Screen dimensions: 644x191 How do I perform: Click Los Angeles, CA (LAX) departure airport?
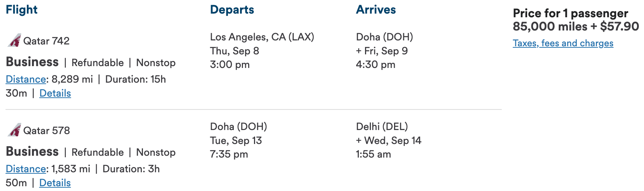coord(262,37)
